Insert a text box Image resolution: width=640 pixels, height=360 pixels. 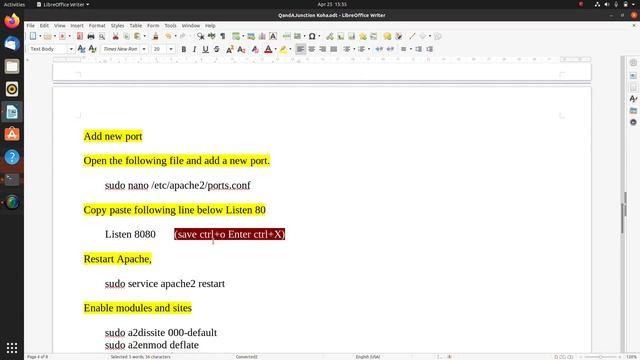(273, 36)
